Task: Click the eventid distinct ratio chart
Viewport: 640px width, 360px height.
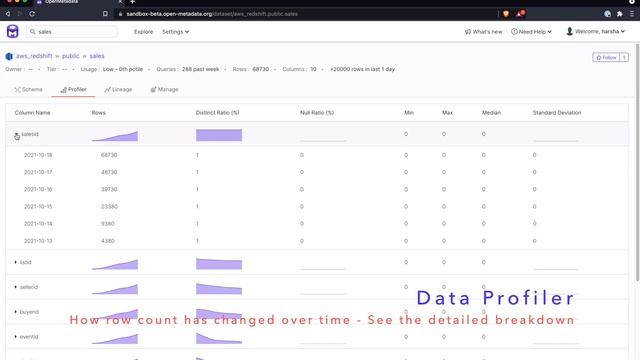Action: click(x=219, y=338)
